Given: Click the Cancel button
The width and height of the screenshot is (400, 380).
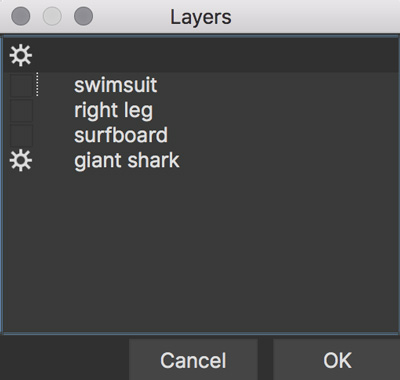Looking at the screenshot, I should click(193, 360).
